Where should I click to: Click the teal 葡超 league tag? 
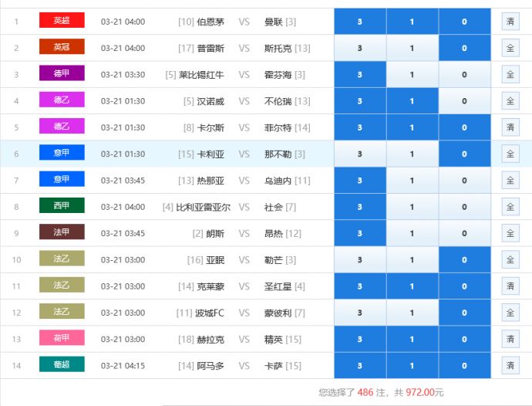(x=62, y=365)
